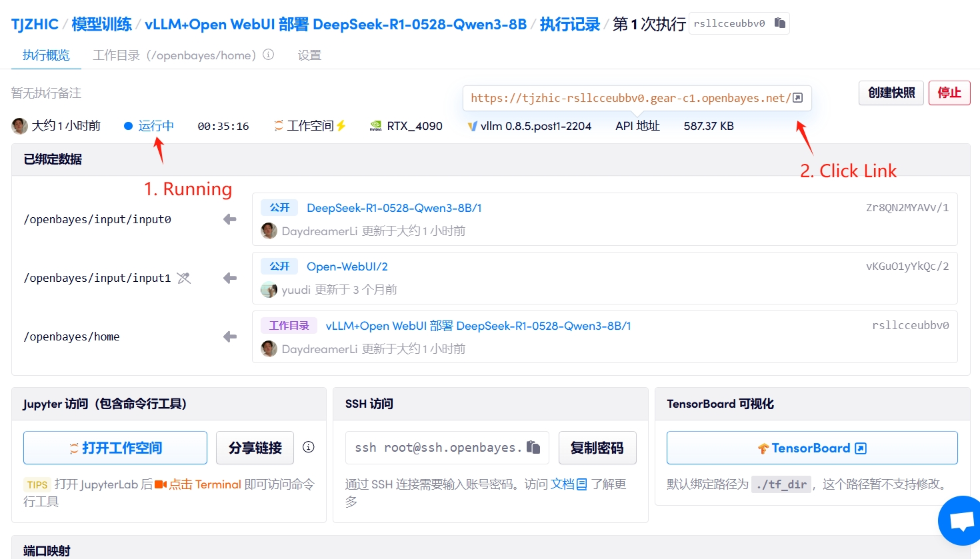Click the info icon next to 分享链接
The width and height of the screenshot is (980, 559).
coord(308,447)
